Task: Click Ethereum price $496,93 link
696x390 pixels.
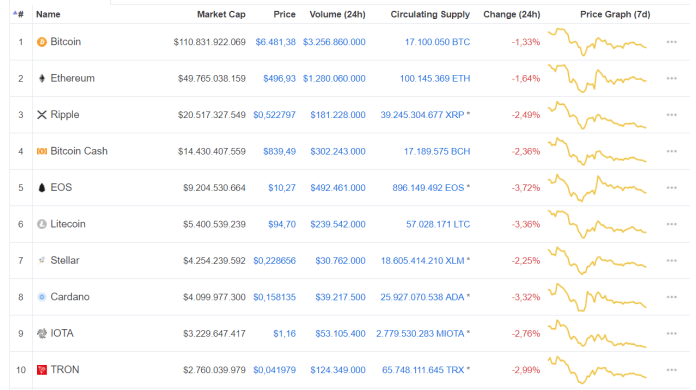Action: click(279, 79)
